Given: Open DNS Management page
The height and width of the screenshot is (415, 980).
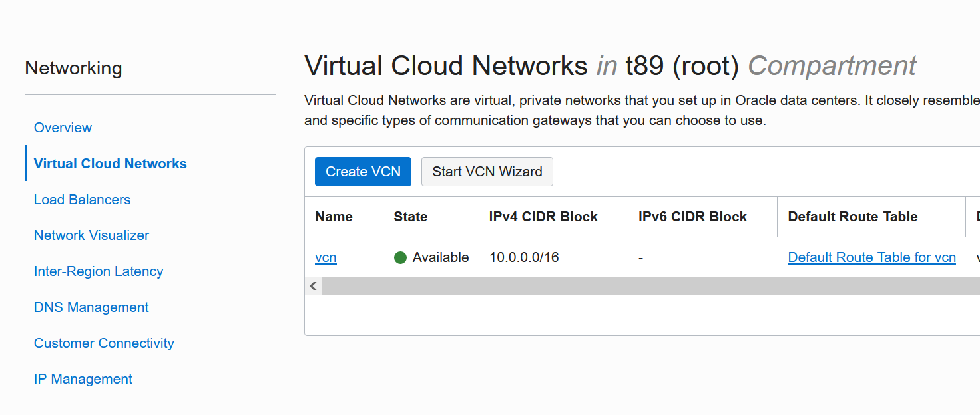Looking at the screenshot, I should coord(91,307).
